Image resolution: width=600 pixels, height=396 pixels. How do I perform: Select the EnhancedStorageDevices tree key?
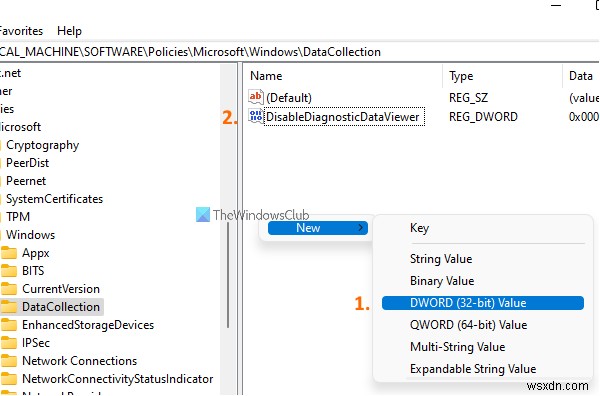pos(88,325)
